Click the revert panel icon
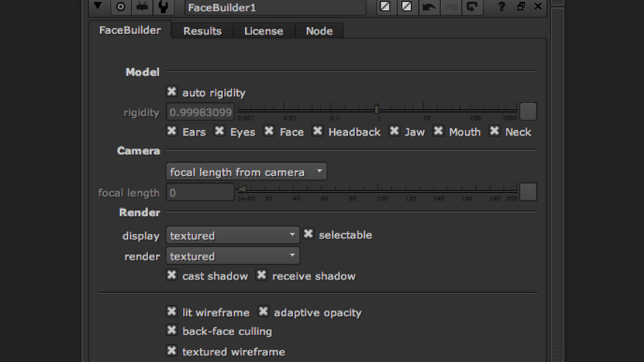This screenshot has width=644, height=362. (472, 7)
